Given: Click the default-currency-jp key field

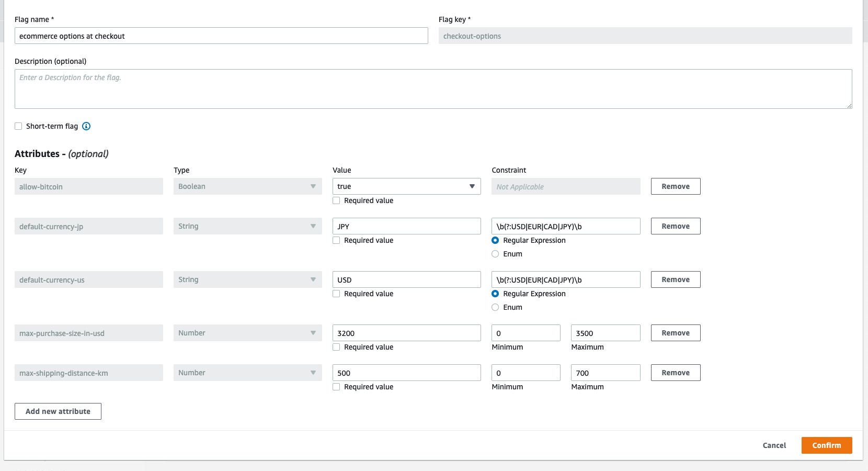Looking at the screenshot, I should tap(89, 226).
